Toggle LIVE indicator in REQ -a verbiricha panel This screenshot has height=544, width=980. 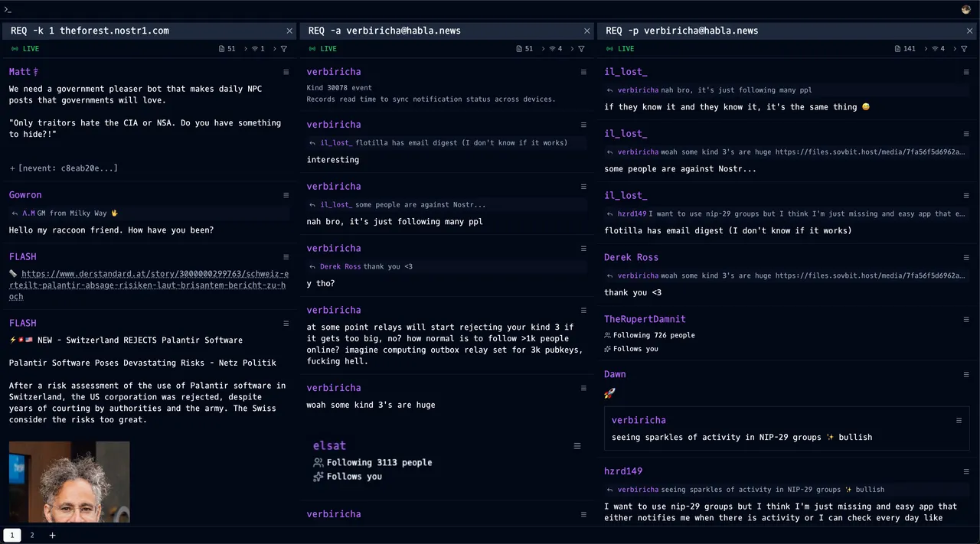click(x=322, y=49)
